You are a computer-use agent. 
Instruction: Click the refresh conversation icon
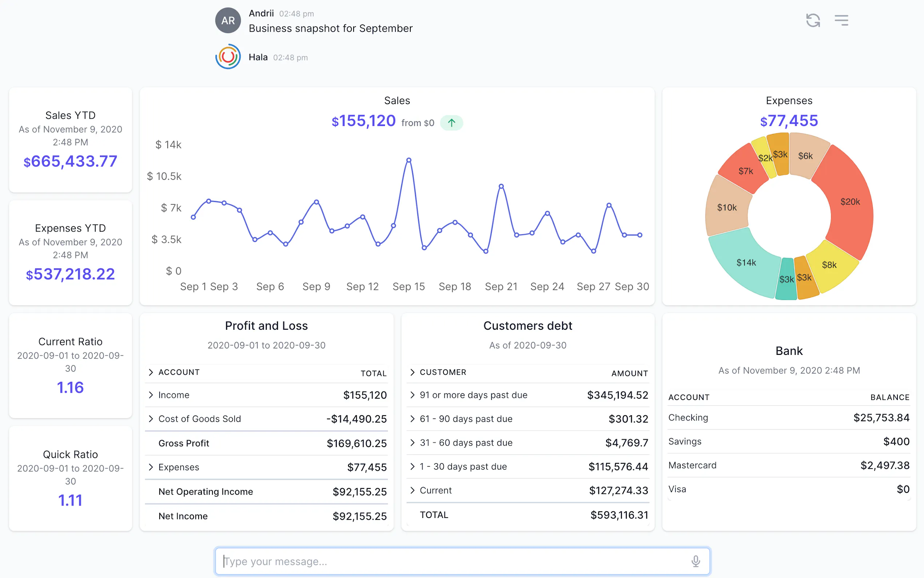click(812, 20)
